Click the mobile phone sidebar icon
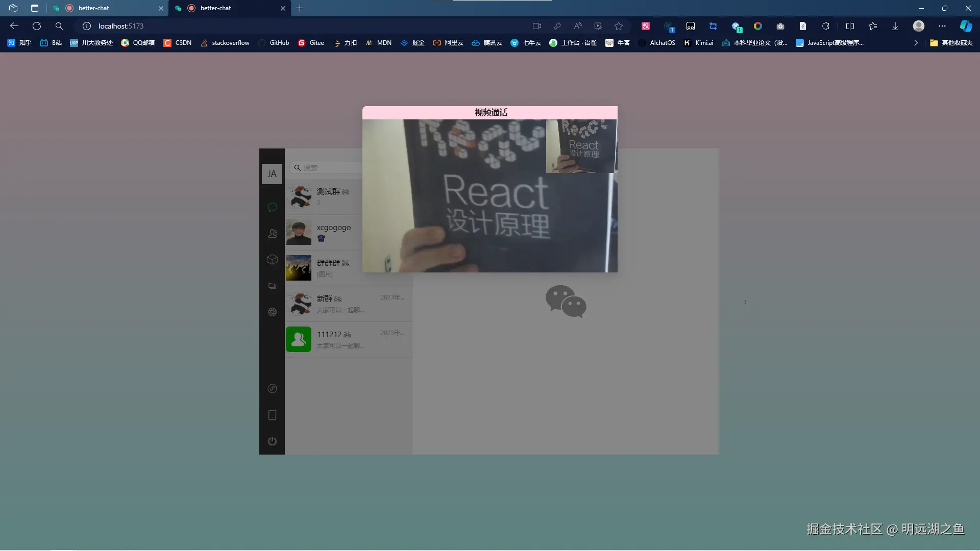Image resolution: width=980 pixels, height=551 pixels. pyautogui.click(x=272, y=415)
